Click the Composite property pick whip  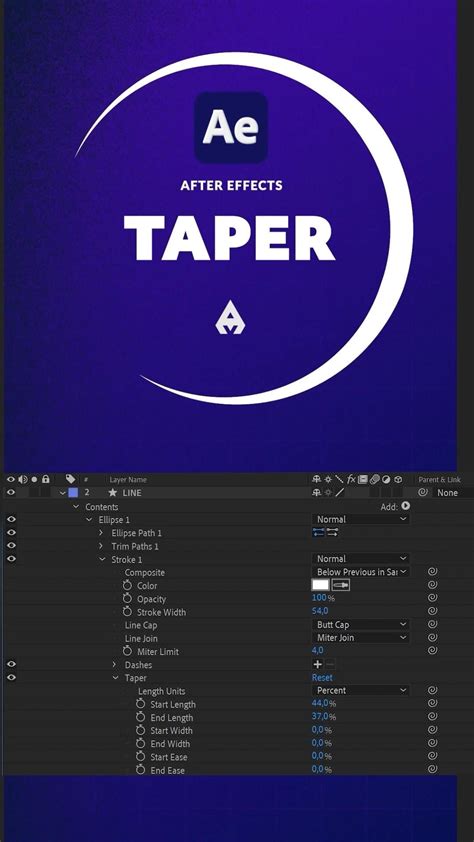click(433, 572)
